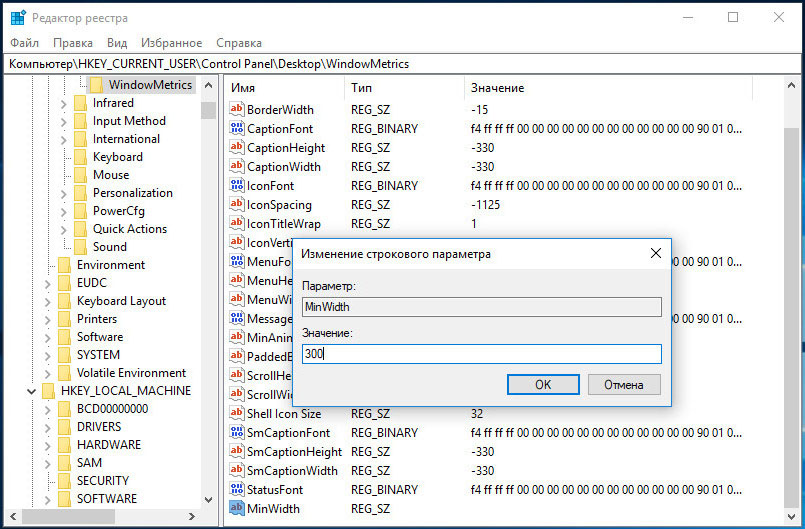Screen dimensions: 805x529
Task: Click the SECURITY folder icon
Action: point(64,480)
